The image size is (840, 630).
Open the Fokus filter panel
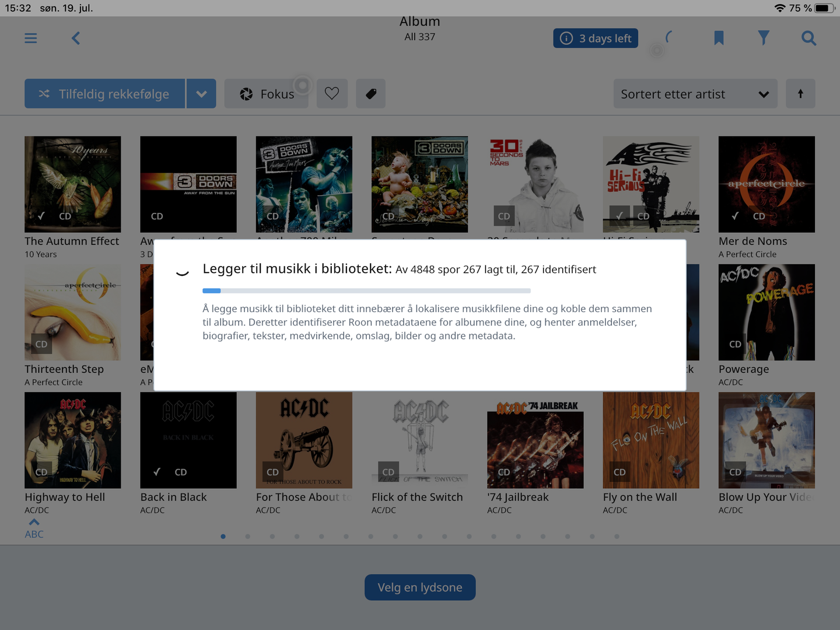(x=267, y=93)
